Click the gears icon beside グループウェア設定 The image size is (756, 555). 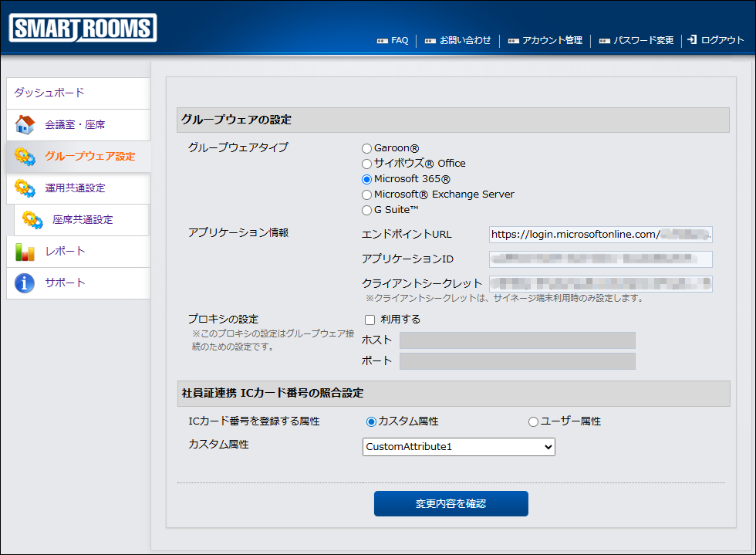pyautogui.click(x=25, y=157)
